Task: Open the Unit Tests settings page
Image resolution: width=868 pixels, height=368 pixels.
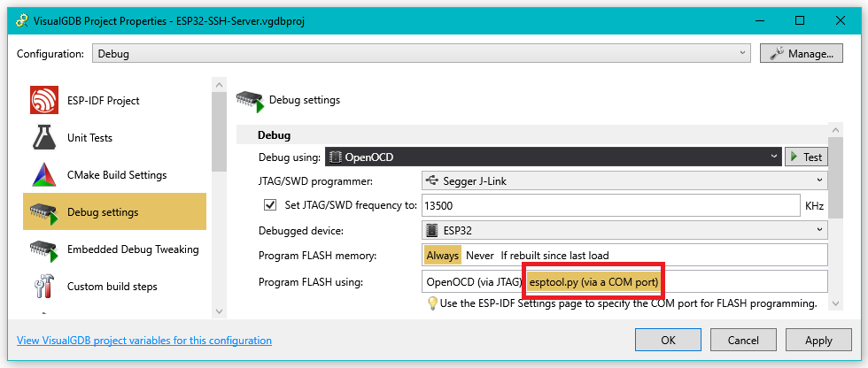Action: tap(89, 138)
